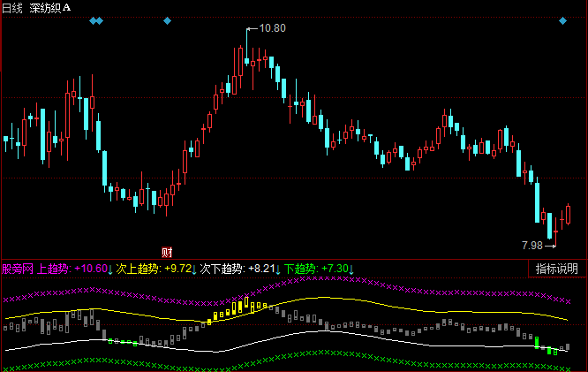Click the second blue diamond marker from left
The height and width of the screenshot is (372, 588).
(100, 19)
